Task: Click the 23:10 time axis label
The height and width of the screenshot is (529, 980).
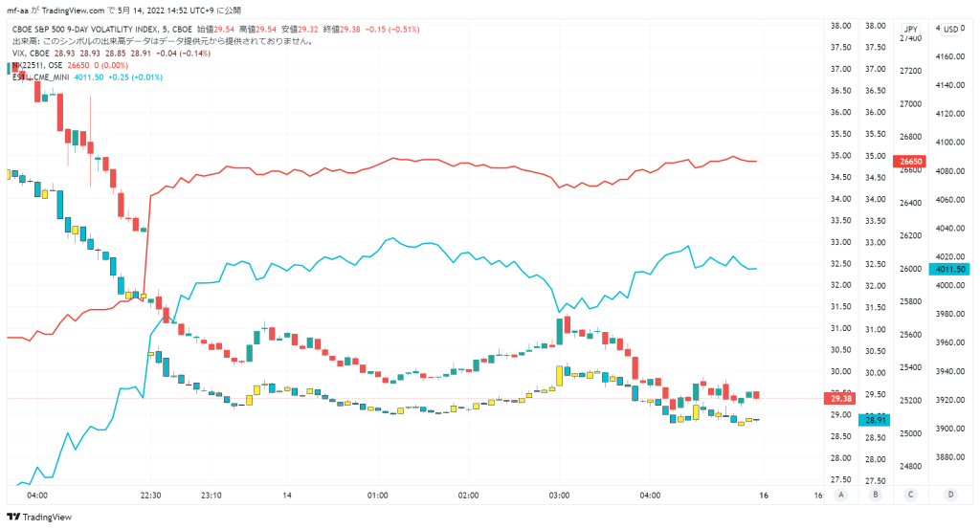Action: pyautogui.click(x=212, y=496)
